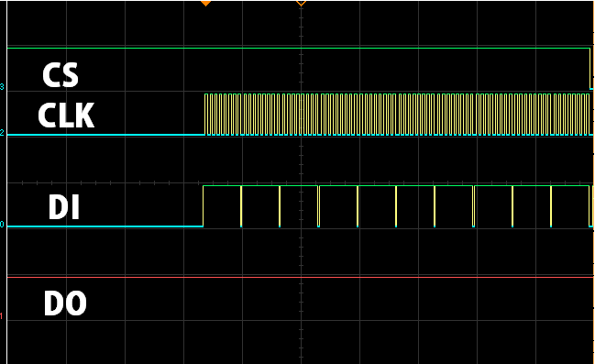Select the CLK waveform label
The height and width of the screenshot is (364, 595).
pyautogui.click(x=66, y=116)
